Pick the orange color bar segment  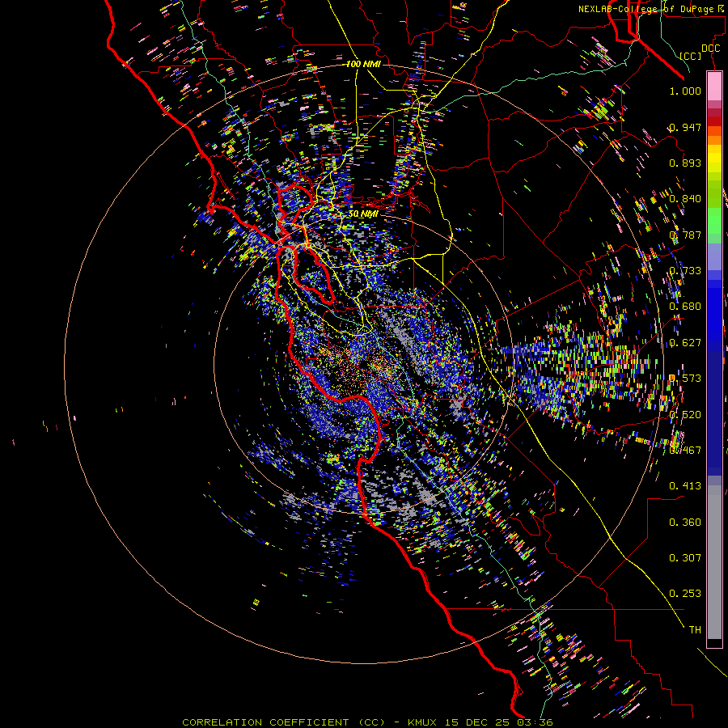coord(714,140)
